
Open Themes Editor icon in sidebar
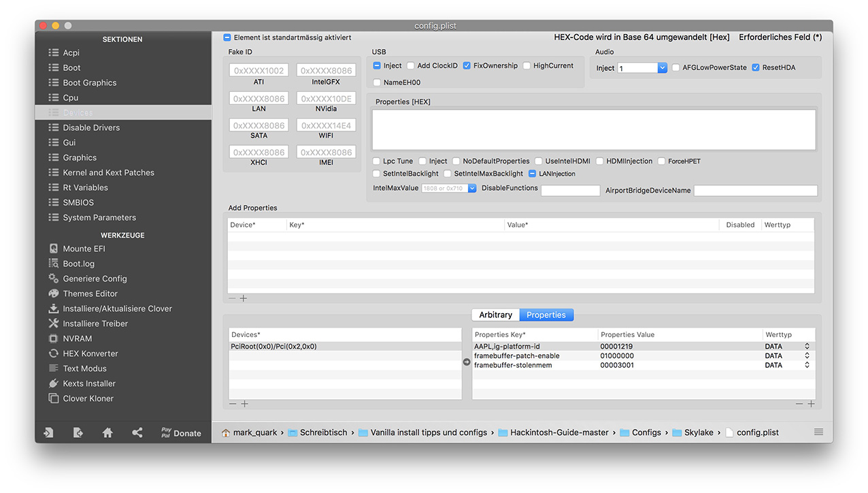pyautogui.click(x=54, y=293)
